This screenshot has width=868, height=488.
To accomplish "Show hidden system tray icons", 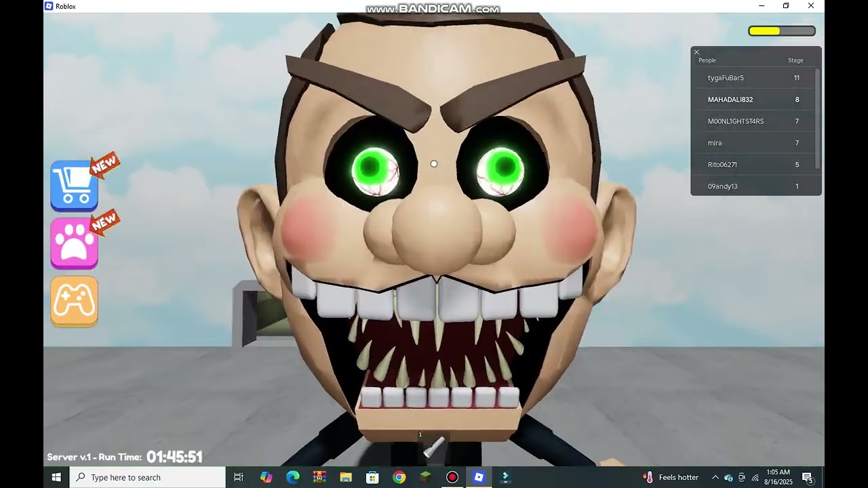I will pyautogui.click(x=715, y=477).
